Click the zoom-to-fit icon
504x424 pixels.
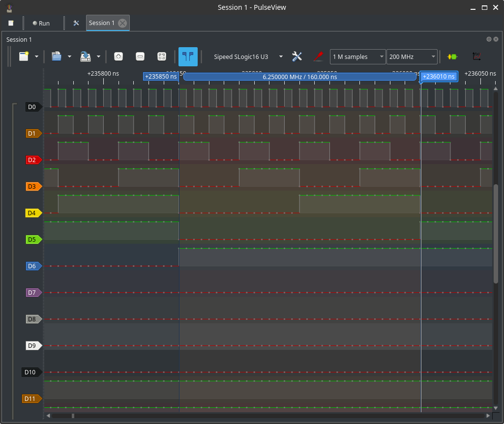click(x=161, y=57)
